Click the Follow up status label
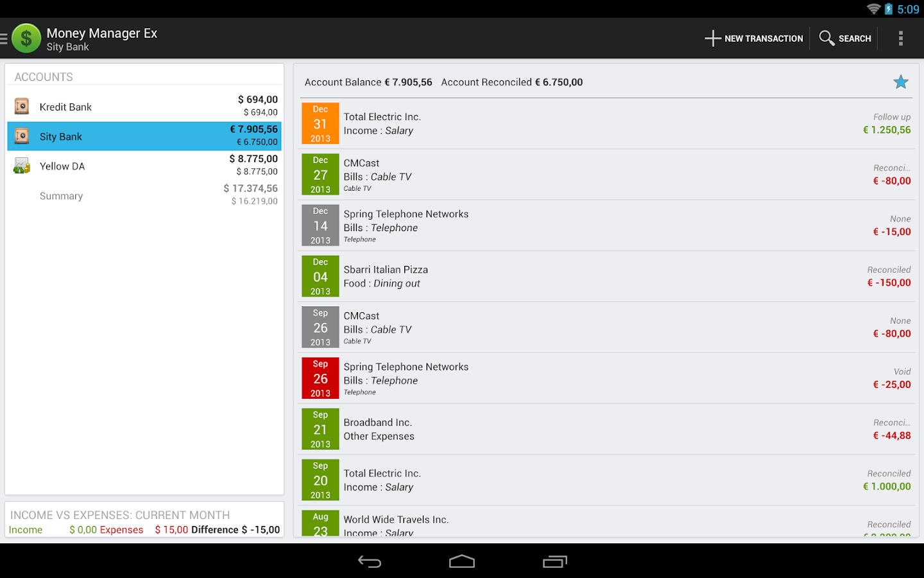Viewport: 924px width, 578px height. pos(892,117)
